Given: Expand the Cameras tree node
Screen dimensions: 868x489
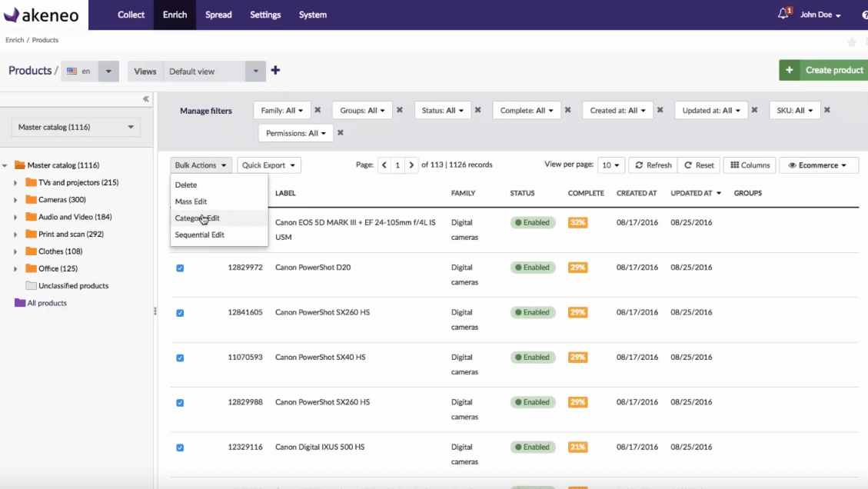Looking at the screenshot, I should point(15,199).
